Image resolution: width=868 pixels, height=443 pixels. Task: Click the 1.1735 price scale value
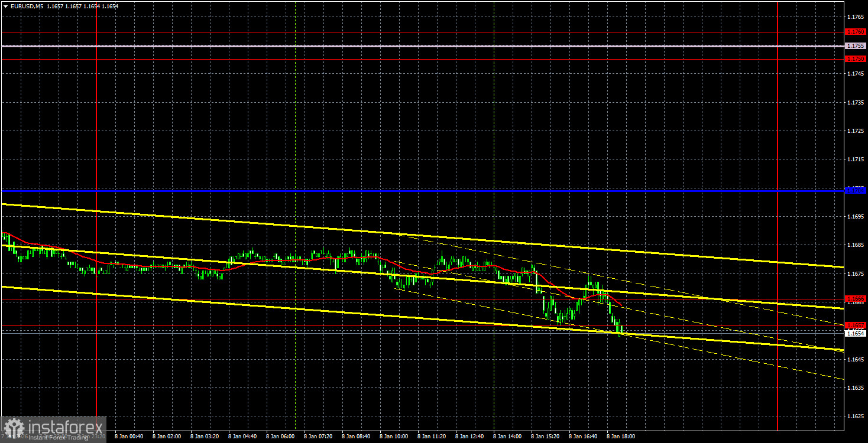tap(856, 102)
